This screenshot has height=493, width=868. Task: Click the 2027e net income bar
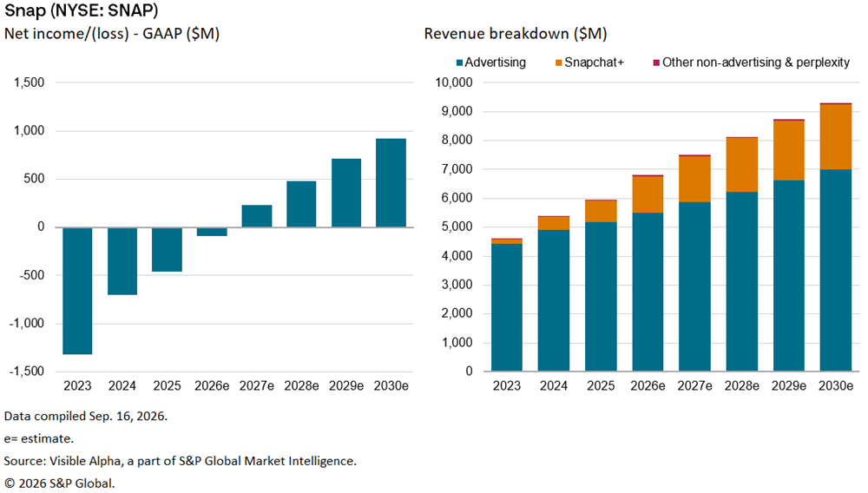click(x=257, y=216)
